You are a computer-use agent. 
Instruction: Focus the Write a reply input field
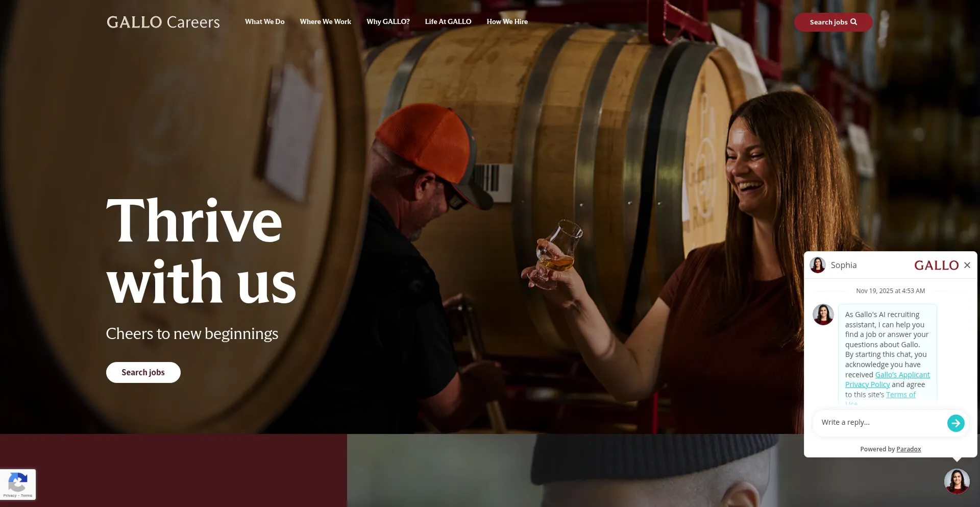point(880,422)
